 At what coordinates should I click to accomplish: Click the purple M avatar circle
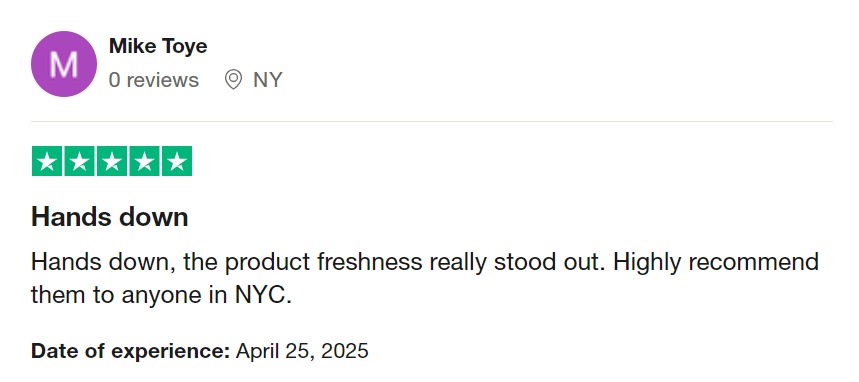pos(64,64)
